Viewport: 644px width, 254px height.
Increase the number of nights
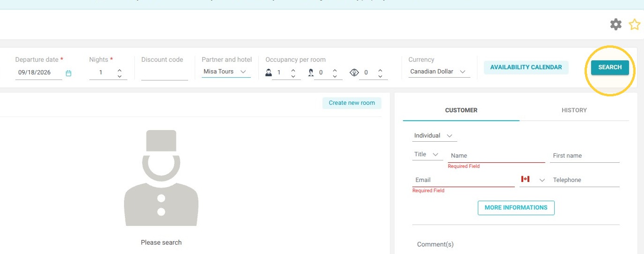119,70
